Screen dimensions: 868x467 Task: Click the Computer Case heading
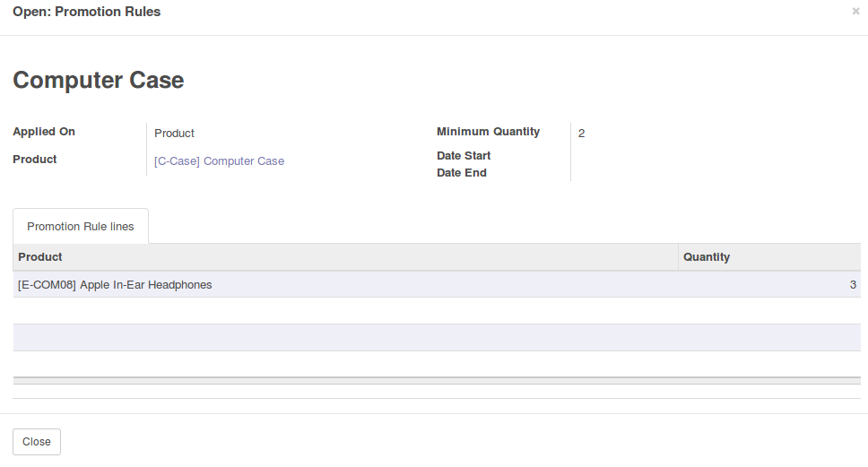99,81
